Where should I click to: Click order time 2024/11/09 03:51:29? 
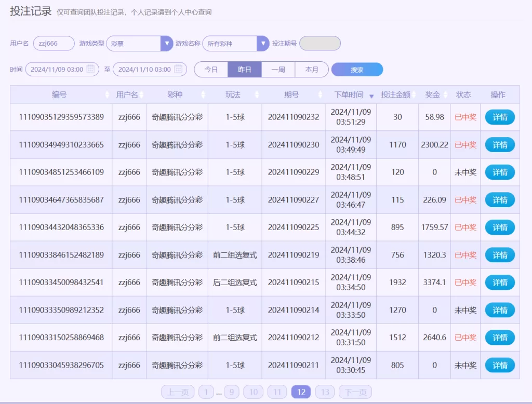351,117
